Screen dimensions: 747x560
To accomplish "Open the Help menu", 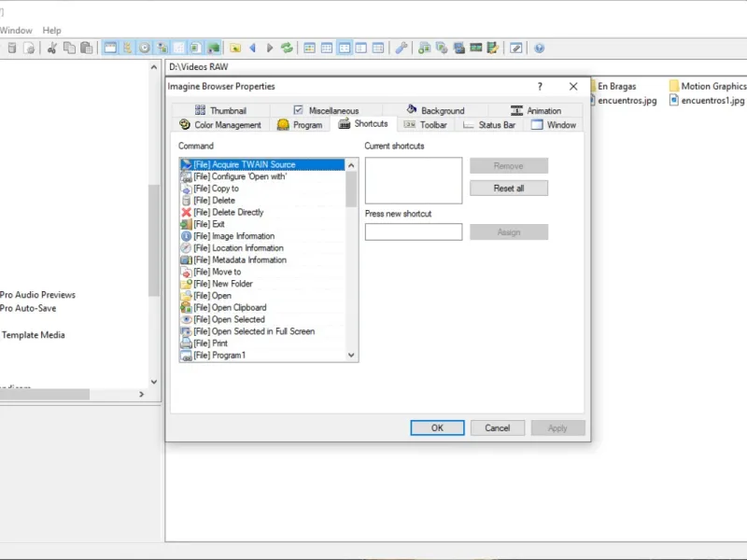I will coord(51,31).
